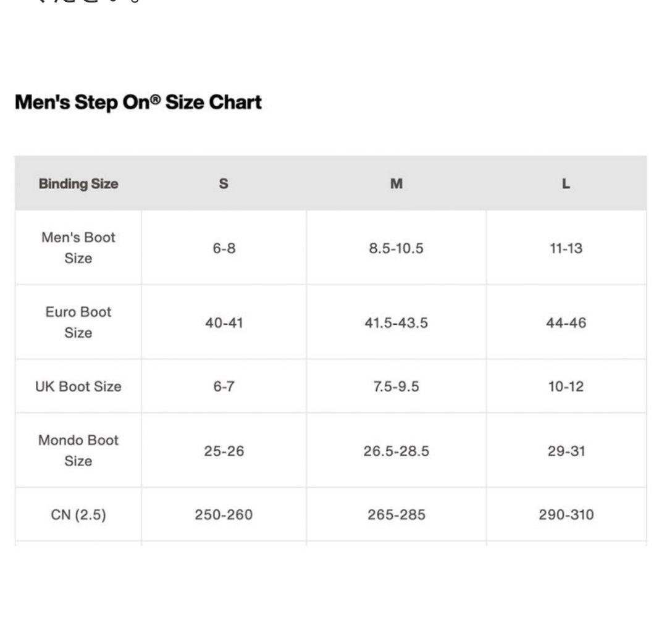This screenshot has width=667, height=644.
Task: Select the Men's Boot Size row label
Action: pos(78,248)
